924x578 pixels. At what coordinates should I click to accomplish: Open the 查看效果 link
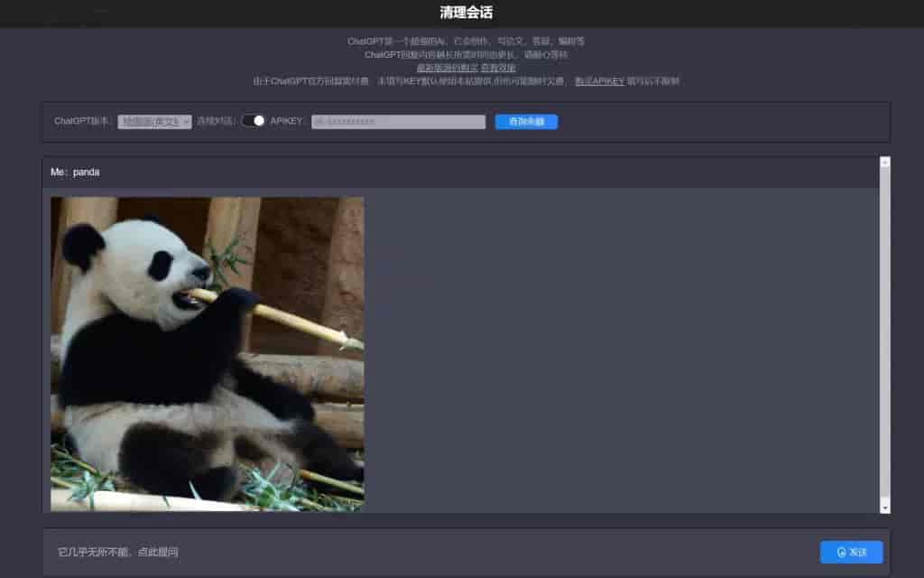click(498, 68)
